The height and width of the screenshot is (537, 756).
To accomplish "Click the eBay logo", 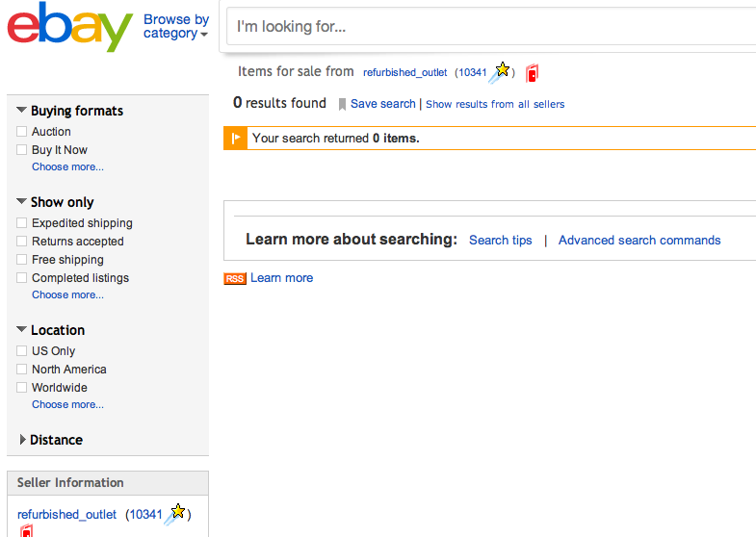I will (x=69, y=27).
